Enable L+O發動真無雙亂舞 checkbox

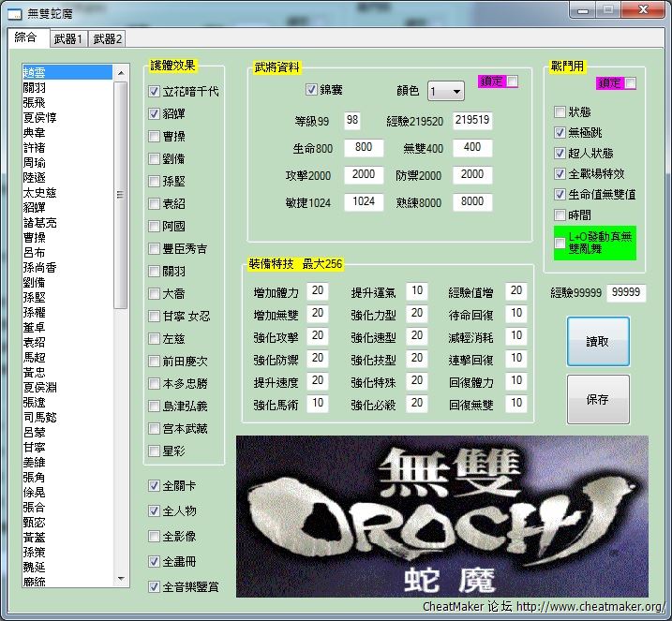560,244
